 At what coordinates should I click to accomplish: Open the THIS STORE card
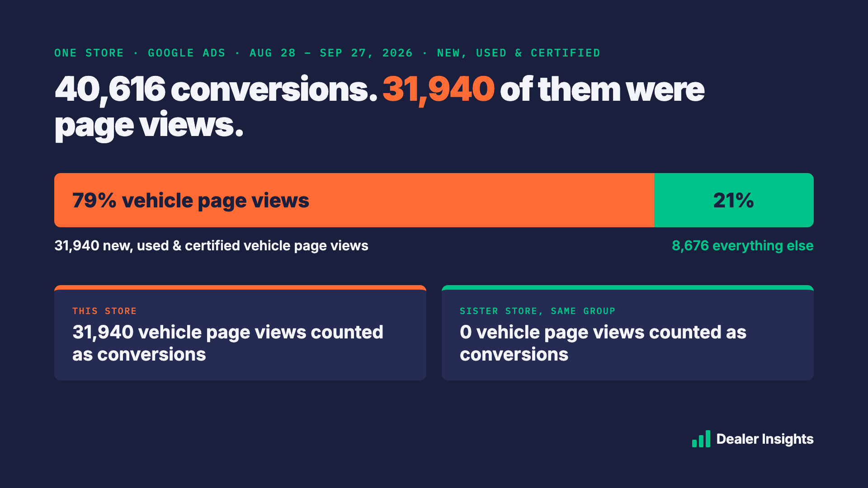click(x=240, y=333)
